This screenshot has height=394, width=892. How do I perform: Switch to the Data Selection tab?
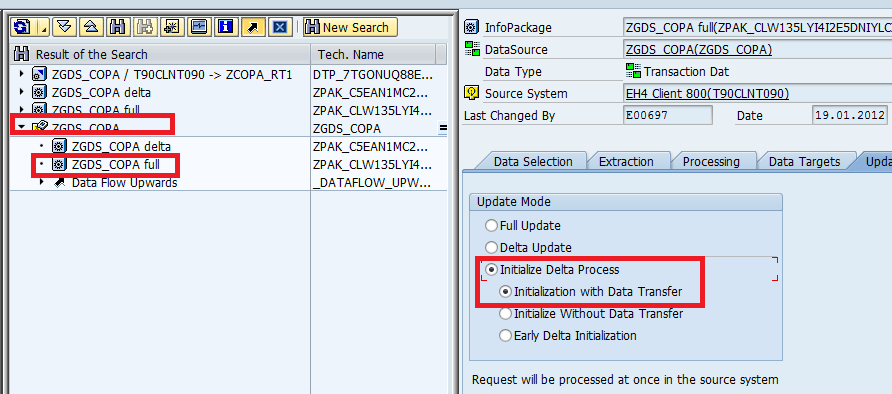[x=533, y=161]
